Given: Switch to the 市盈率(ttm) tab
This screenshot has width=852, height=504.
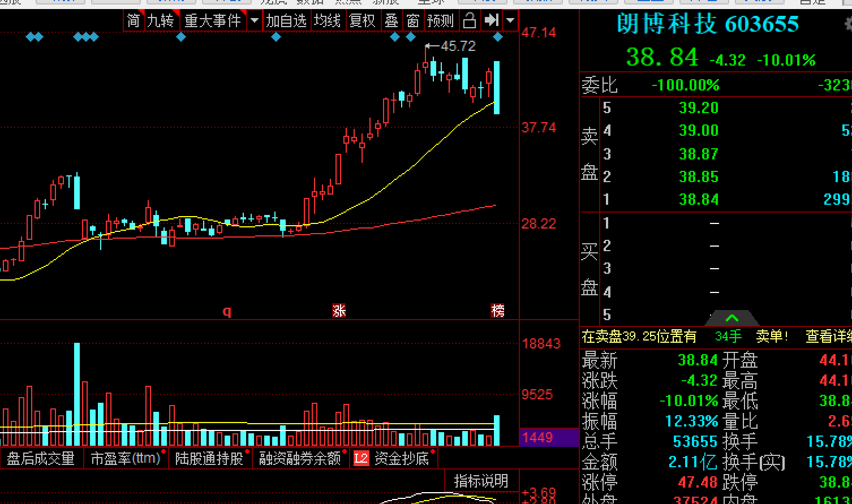Looking at the screenshot, I should [x=126, y=458].
